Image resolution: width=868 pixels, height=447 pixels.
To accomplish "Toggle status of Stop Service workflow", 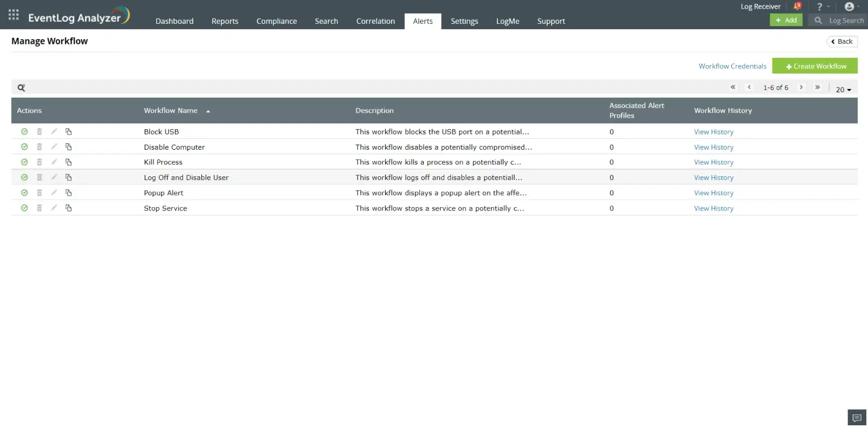I will [24, 208].
